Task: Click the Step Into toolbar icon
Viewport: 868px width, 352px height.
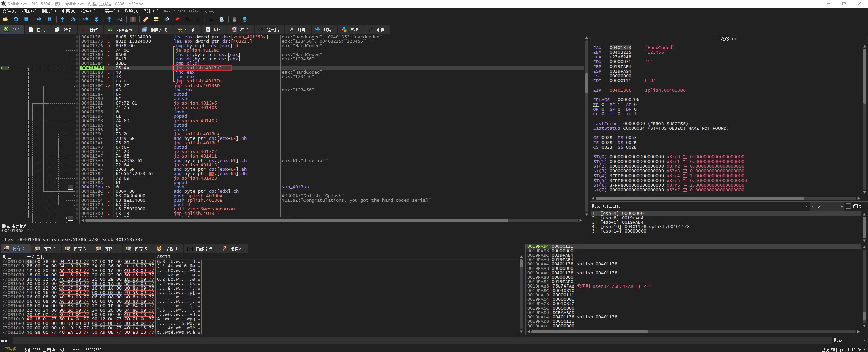Action: (x=62, y=19)
